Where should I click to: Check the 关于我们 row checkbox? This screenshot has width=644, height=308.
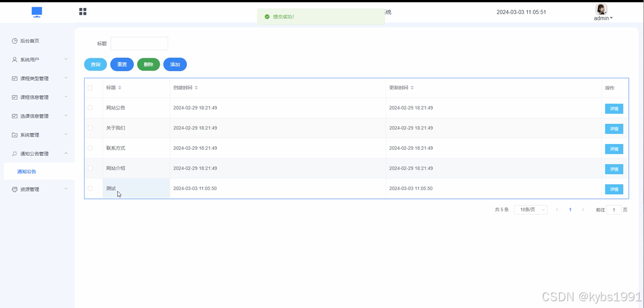(90, 128)
